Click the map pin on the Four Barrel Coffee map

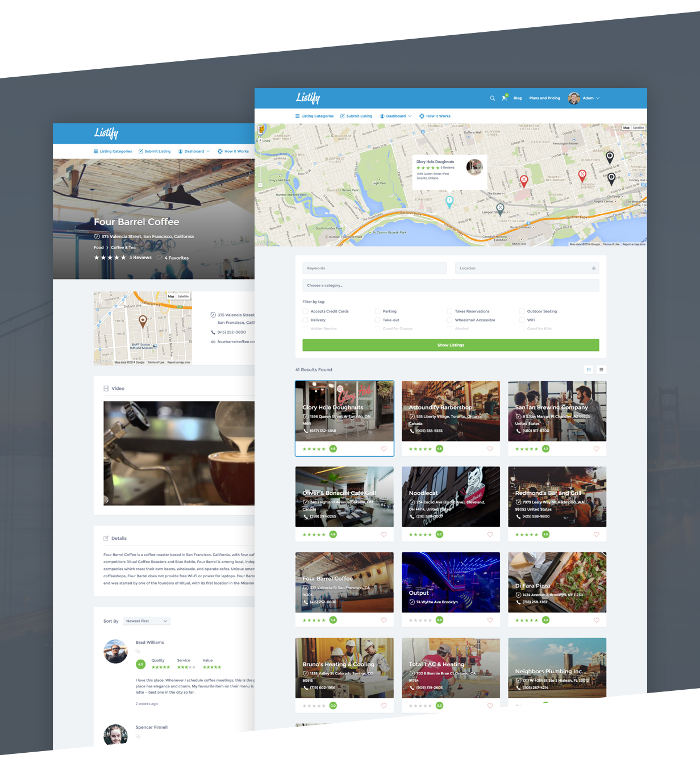click(x=143, y=322)
